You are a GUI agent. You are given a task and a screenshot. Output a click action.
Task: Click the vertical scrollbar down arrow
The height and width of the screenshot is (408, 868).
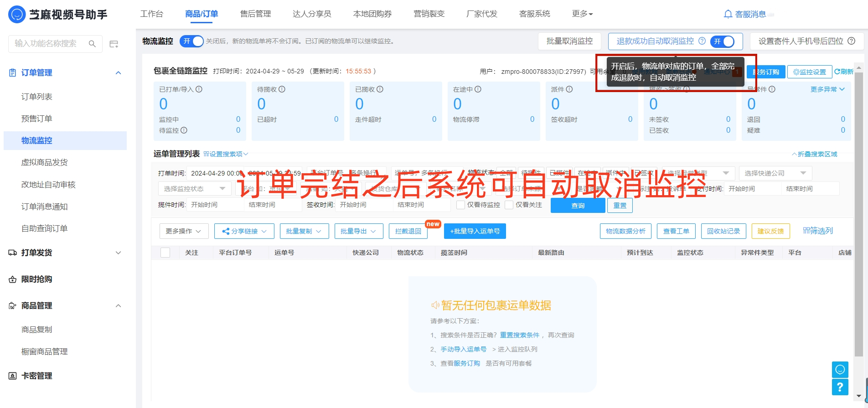click(859, 396)
